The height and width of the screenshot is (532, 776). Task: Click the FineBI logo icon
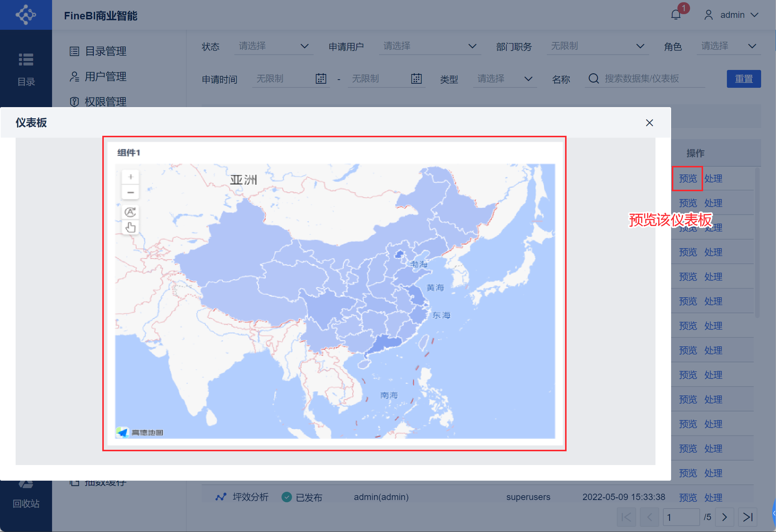26,15
